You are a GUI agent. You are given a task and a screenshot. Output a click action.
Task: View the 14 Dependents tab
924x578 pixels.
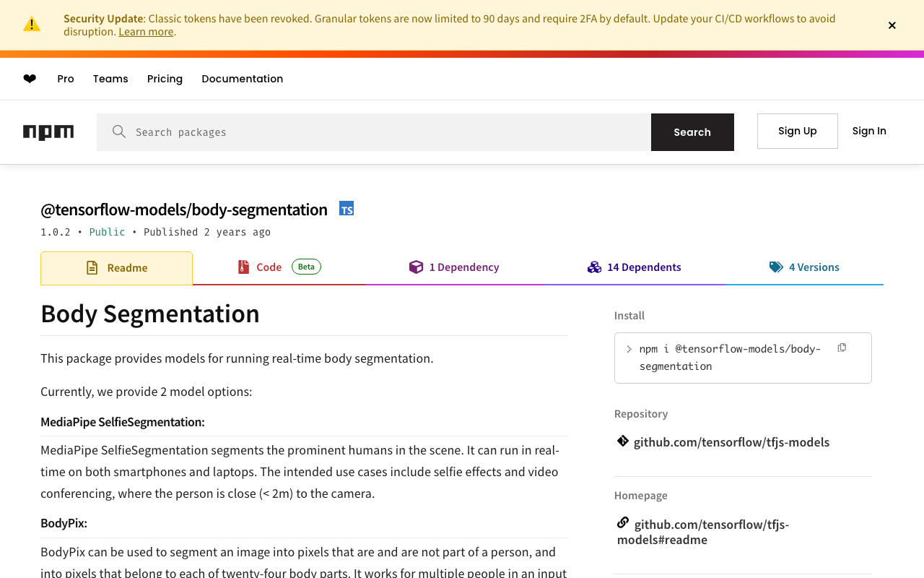click(635, 267)
